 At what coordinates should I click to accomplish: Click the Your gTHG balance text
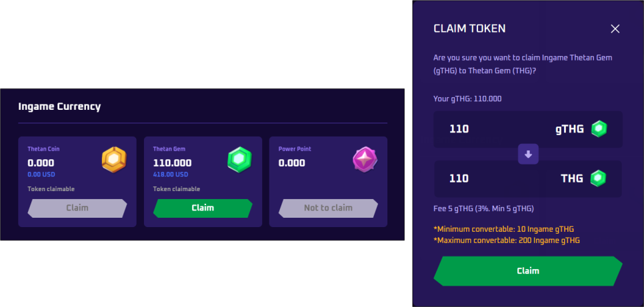pyautogui.click(x=467, y=99)
